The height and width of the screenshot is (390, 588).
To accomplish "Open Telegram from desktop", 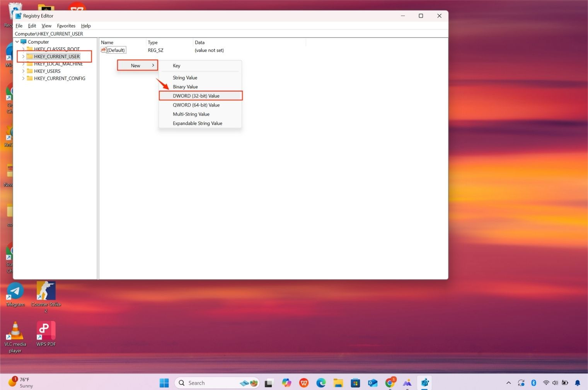I will 15,291.
